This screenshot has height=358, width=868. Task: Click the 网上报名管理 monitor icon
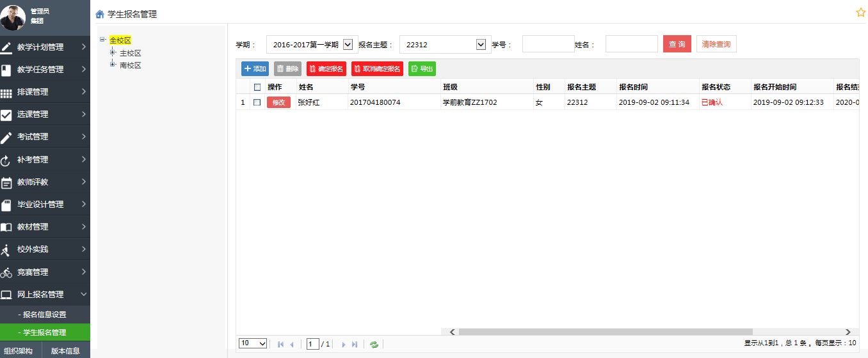click(x=6, y=295)
